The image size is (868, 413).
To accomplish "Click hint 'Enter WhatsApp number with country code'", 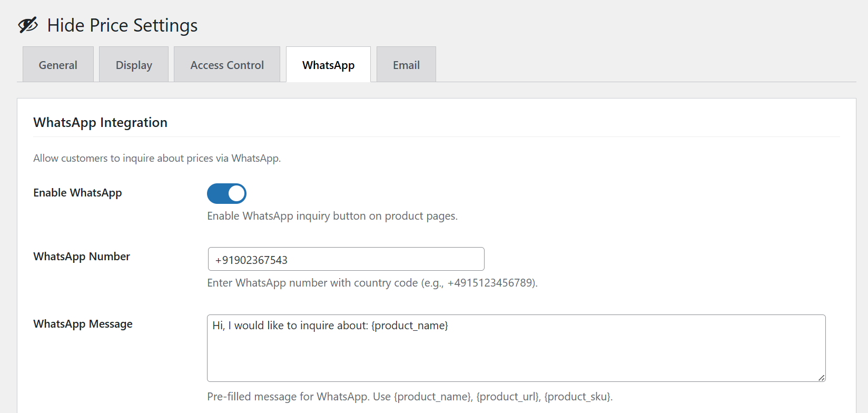I will point(313,283).
